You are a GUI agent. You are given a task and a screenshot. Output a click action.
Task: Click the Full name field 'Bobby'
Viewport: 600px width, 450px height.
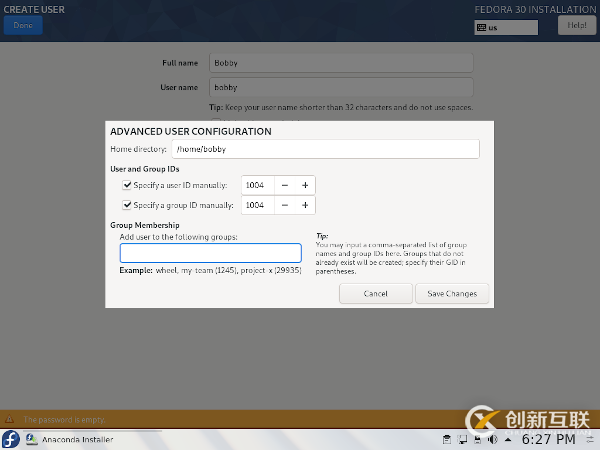point(341,63)
